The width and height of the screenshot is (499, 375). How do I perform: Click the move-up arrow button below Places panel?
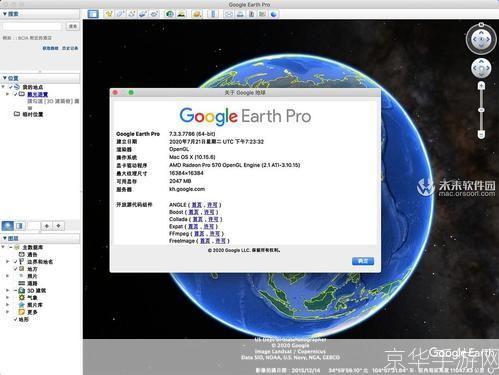click(47, 226)
